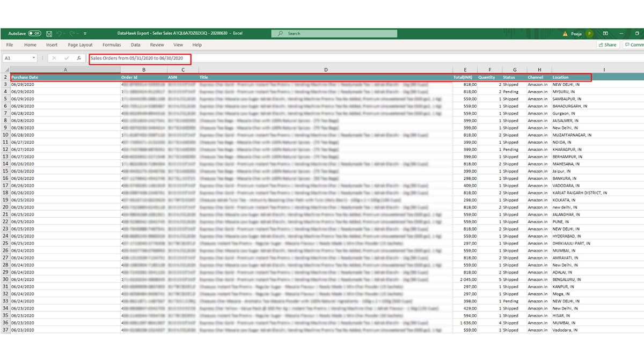
Task: Open the Help tab
Action: point(197,45)
